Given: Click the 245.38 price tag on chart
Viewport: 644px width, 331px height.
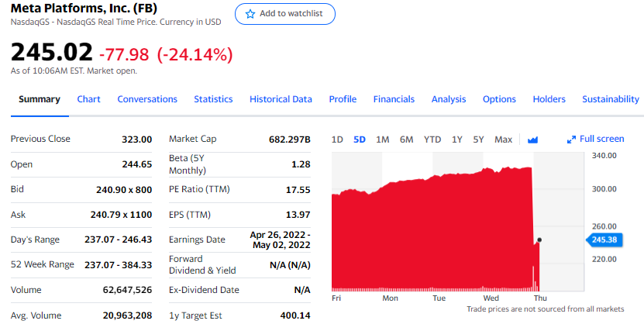Looking at the screenshot, I should [604, 240].
